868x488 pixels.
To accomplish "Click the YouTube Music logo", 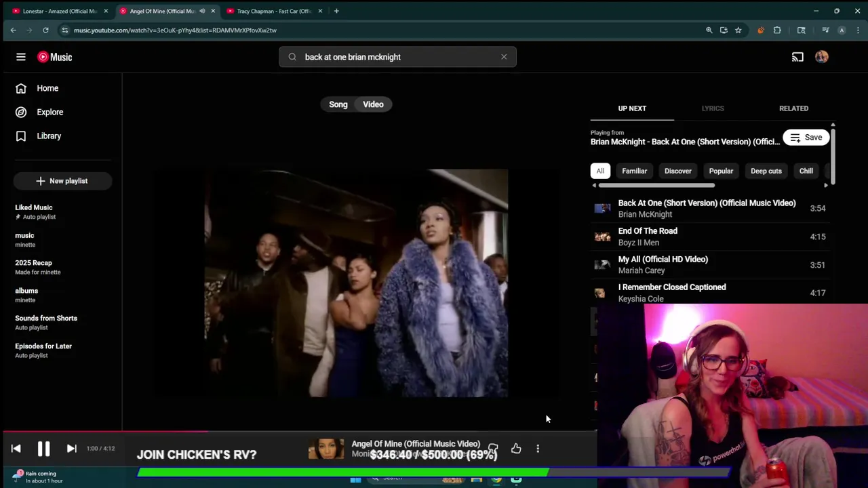I will coord(55,57).
